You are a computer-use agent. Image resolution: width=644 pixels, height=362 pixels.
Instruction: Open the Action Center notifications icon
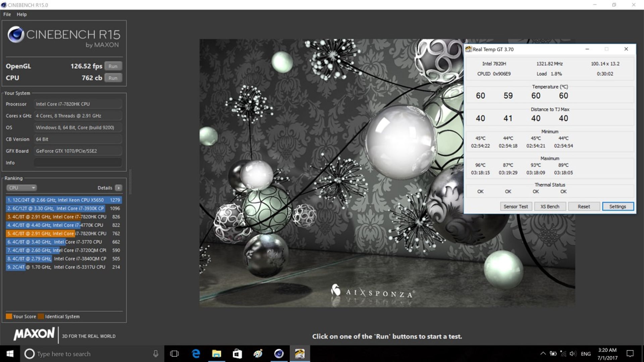(x=630, y=354)
